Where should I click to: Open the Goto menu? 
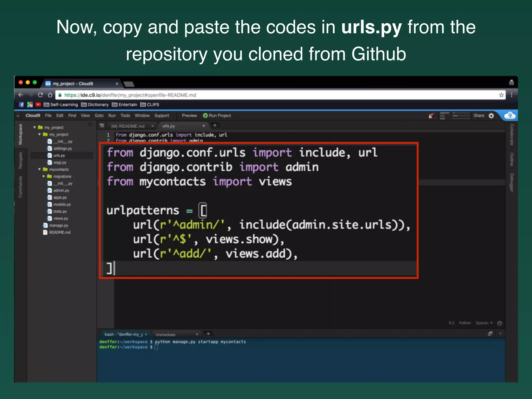click(x=99, y=116)
